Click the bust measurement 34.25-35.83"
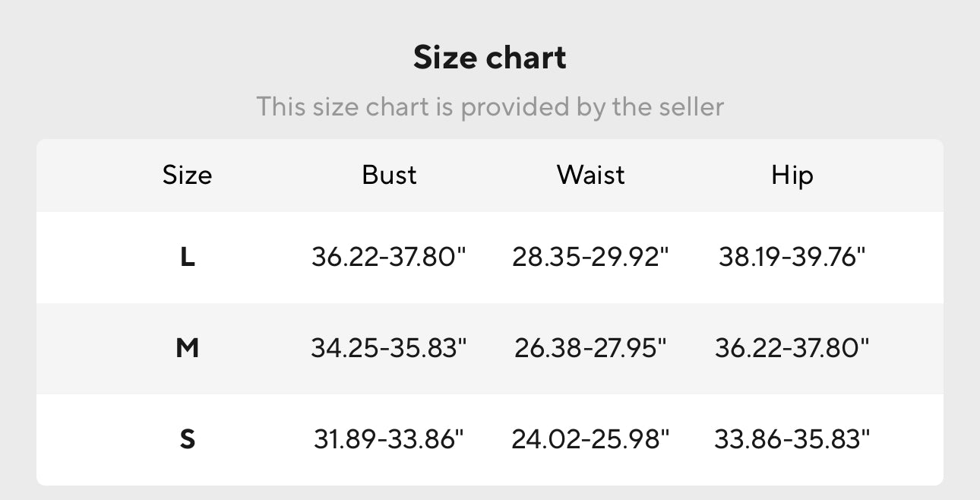 click(389, 349)
